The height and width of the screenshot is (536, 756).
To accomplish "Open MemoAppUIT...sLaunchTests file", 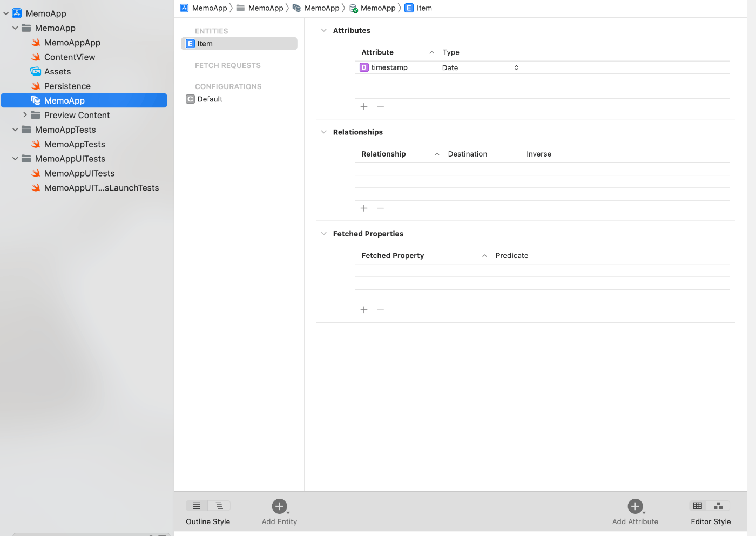I will pyautogui.click(x=102, y=188).
